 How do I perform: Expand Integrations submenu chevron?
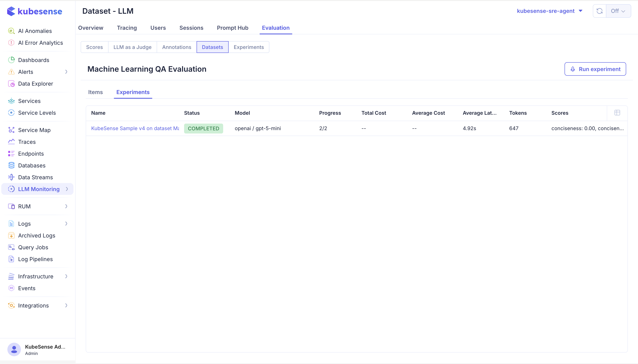point(66,306)
